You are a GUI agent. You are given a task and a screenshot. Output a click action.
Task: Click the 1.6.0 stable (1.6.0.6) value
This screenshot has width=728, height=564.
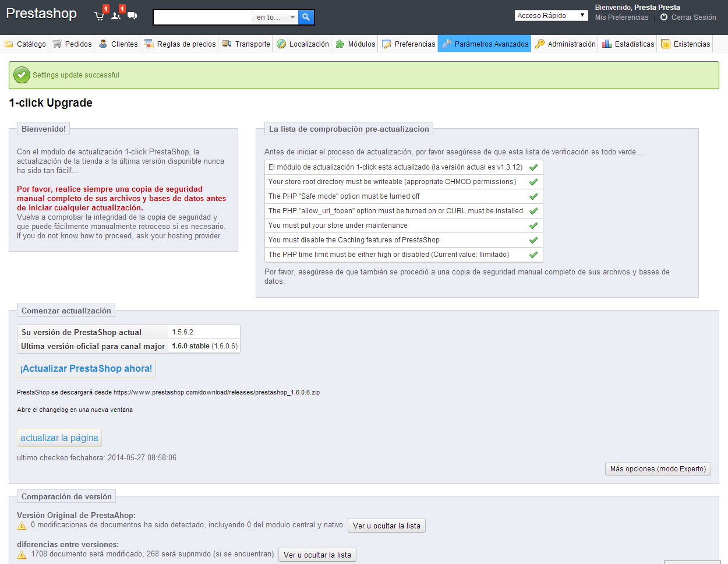pos(205,346)
